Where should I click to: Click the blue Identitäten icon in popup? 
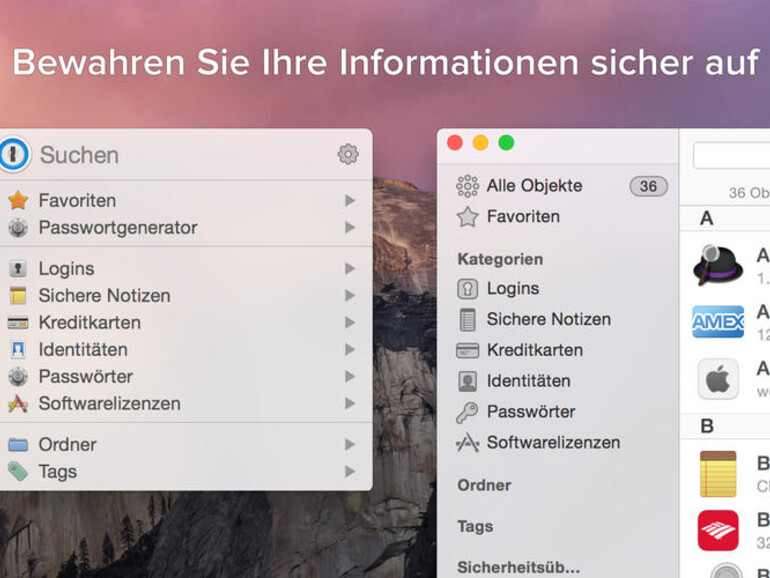[18, 350]
